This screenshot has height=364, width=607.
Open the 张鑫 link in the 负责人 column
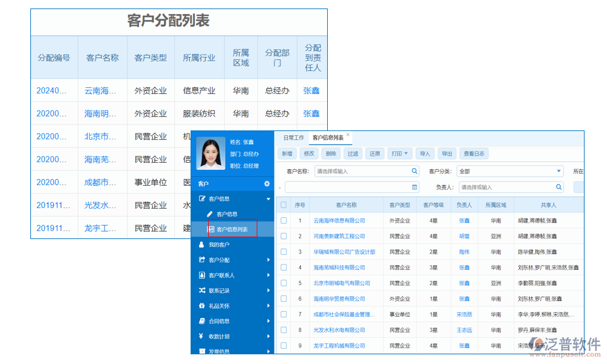coord(464,220)
